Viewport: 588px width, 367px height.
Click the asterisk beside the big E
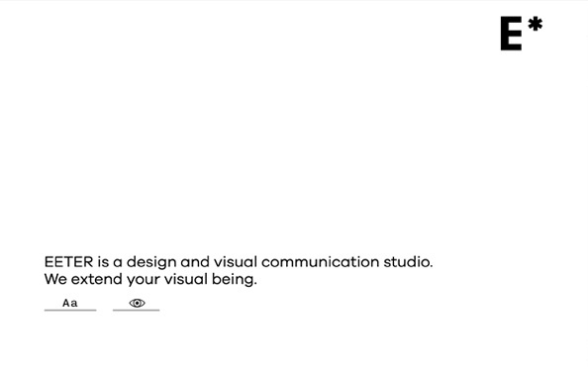536,24
